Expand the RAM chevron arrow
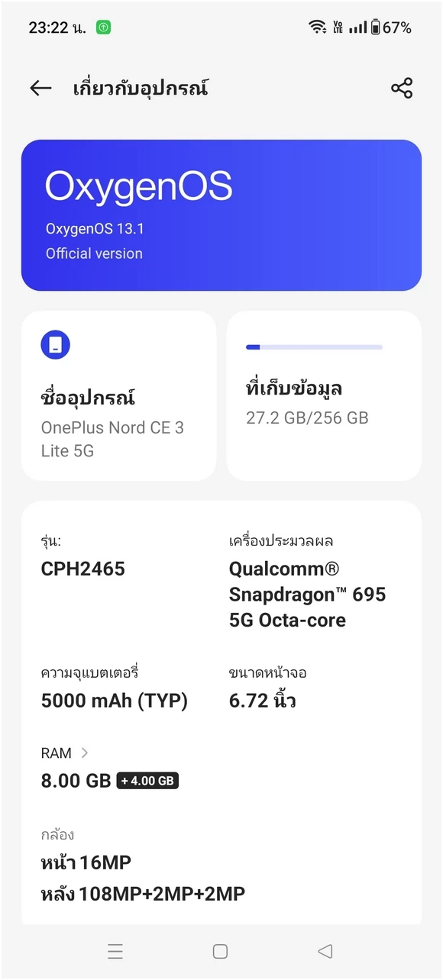 (84, 753)
